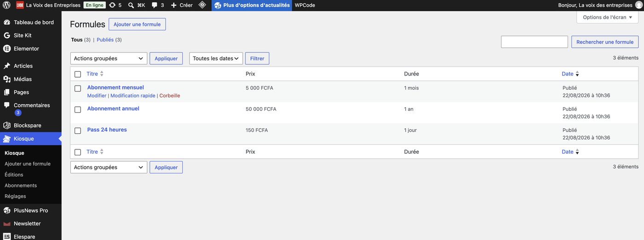
Task: Click the updates refresh icon
Action: 112,5
